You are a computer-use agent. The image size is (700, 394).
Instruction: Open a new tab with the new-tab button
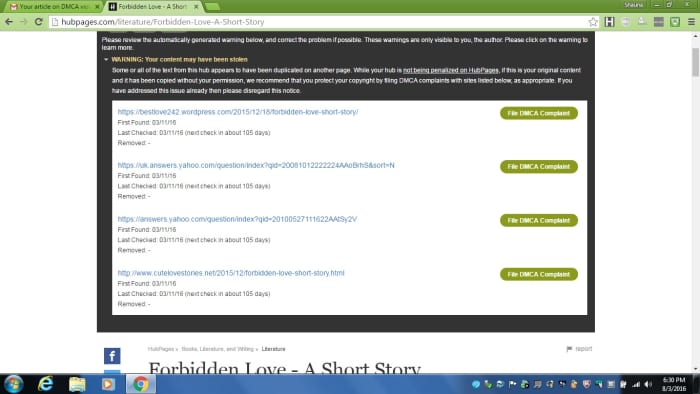point(212,7)
